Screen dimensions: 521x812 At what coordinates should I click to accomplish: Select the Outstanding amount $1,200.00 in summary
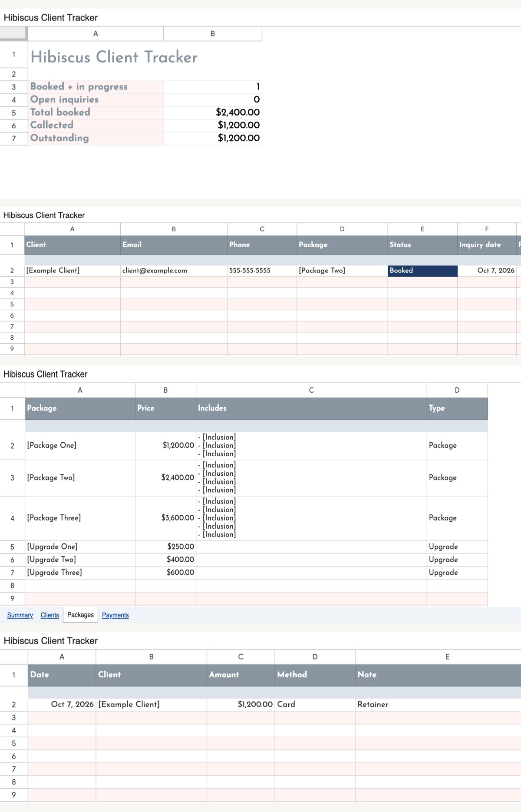coord(213,138)
